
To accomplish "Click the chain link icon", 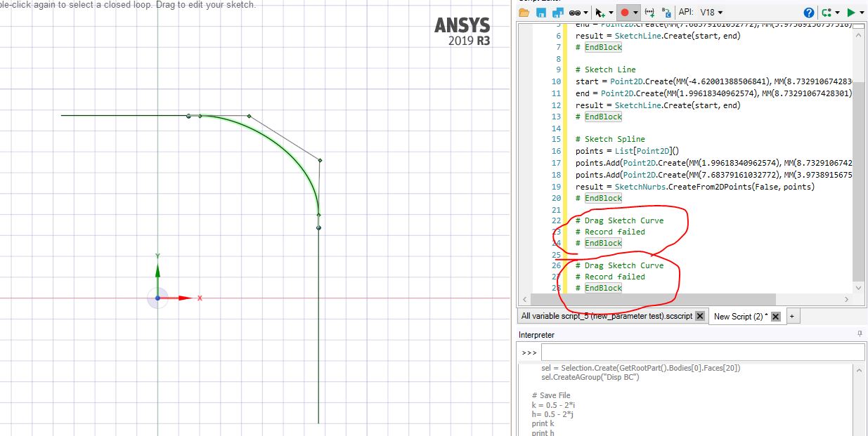I will 574,12.
